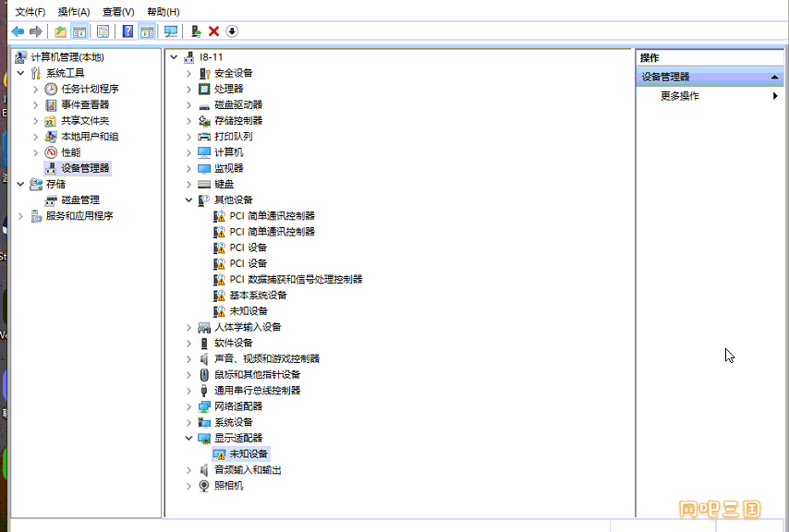Click the red X uninstall device icon
The image size is (789, 532).
click(213, 31)
